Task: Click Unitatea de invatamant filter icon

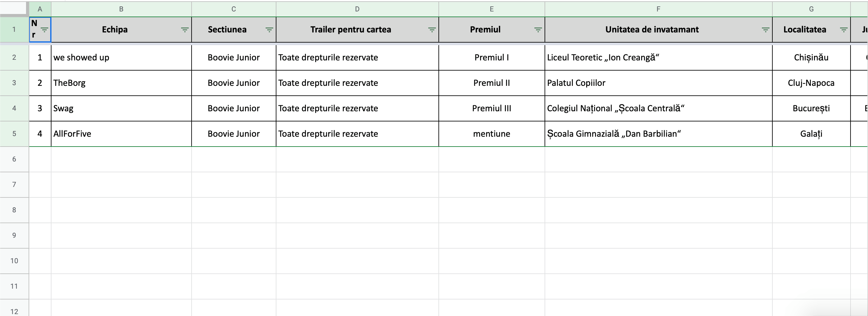Action: click(765, 30)
